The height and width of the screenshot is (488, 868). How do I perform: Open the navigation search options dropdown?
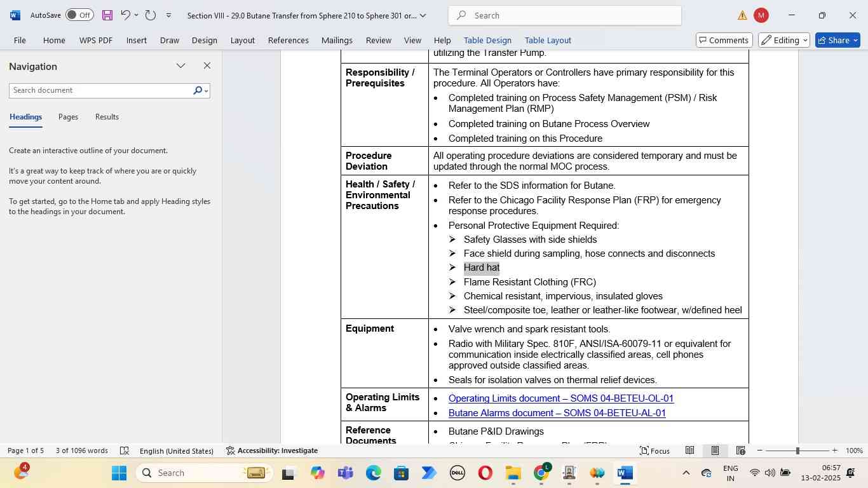point(206,91)
